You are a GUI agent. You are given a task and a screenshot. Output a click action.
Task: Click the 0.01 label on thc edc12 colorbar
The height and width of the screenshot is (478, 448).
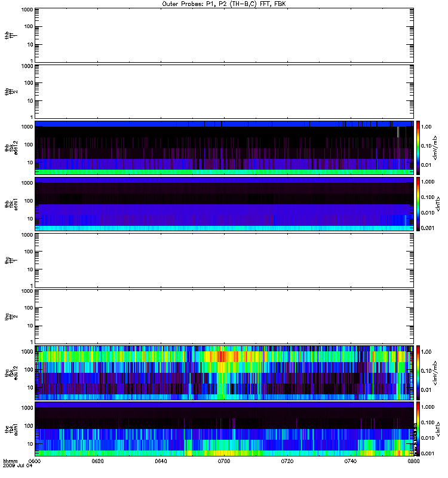tap(426, 390)
